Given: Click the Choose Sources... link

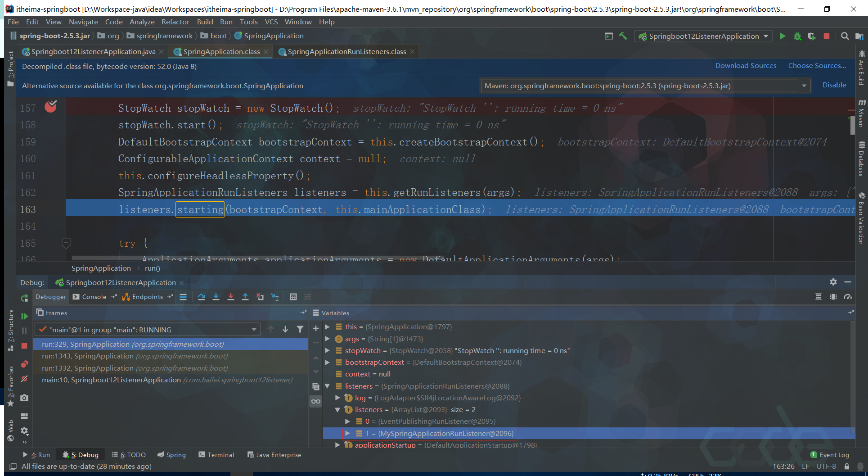Looking at the screenshot, I should 817,66.
